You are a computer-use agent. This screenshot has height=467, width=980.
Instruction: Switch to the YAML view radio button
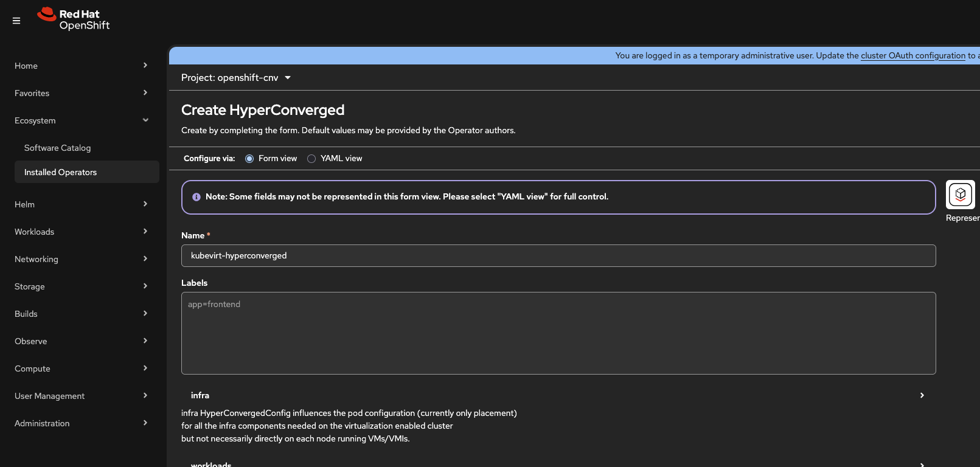pos(311,159)
